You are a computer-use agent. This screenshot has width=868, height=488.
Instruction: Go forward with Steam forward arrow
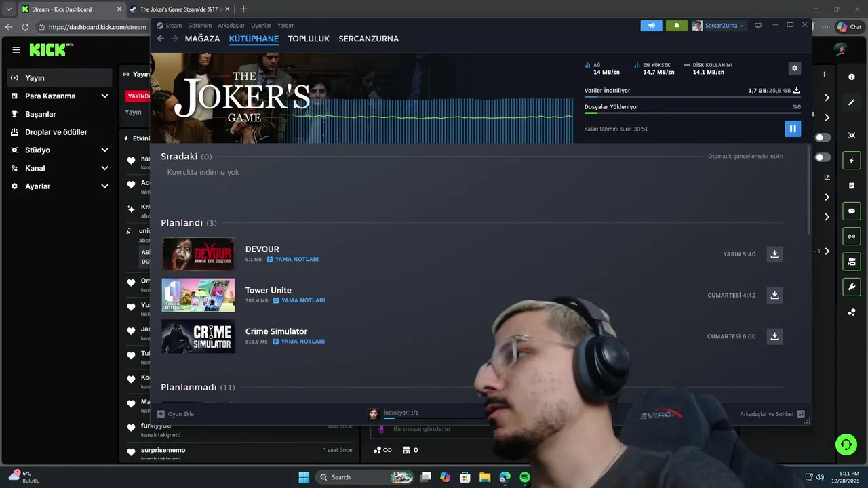click(x=175, y=39)
